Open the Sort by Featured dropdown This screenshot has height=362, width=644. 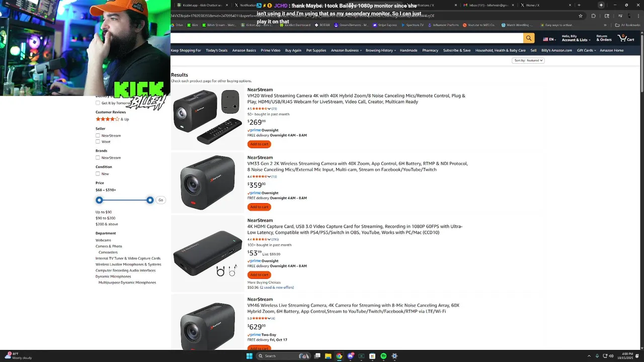point(528,60)
